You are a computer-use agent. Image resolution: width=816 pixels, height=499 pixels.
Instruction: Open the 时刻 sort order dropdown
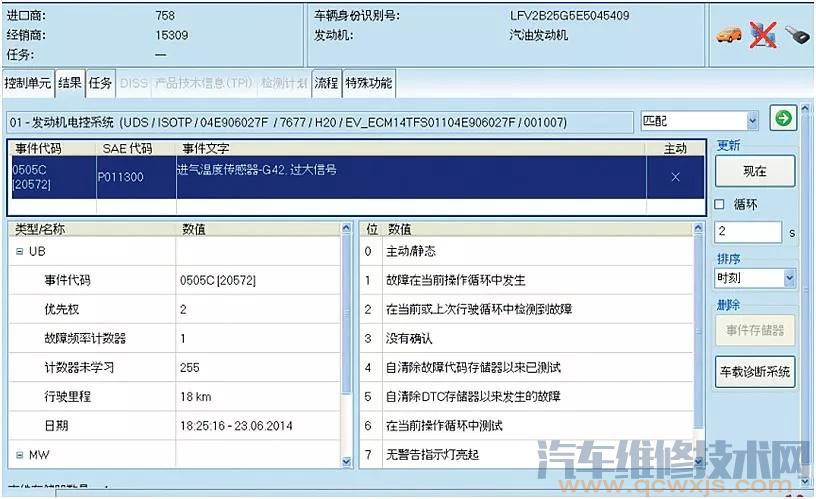pyautogui.click(x=789, y=278)
